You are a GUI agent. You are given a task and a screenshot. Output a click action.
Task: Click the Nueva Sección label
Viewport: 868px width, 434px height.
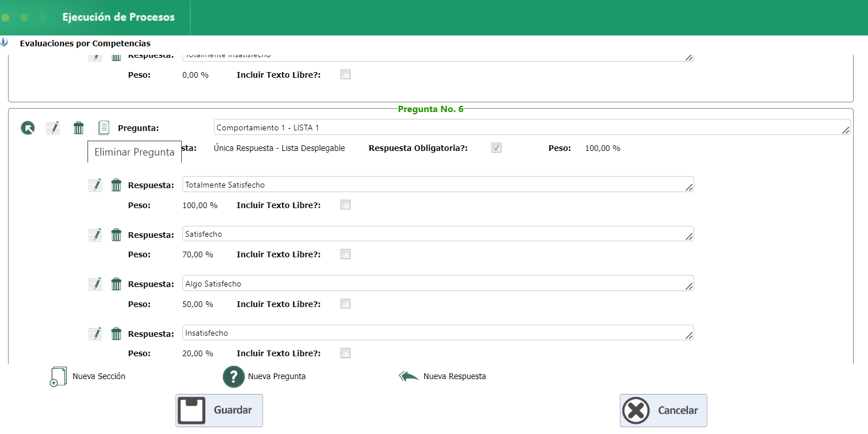pyautogui.click(x=99, y=376)
